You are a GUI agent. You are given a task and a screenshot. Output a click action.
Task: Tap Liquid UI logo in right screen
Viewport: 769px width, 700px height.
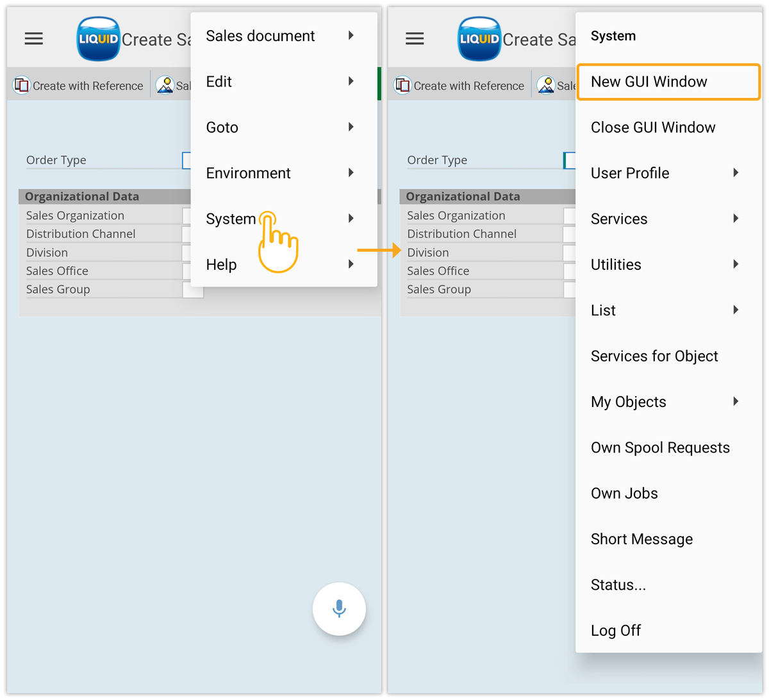coord(479,39)
